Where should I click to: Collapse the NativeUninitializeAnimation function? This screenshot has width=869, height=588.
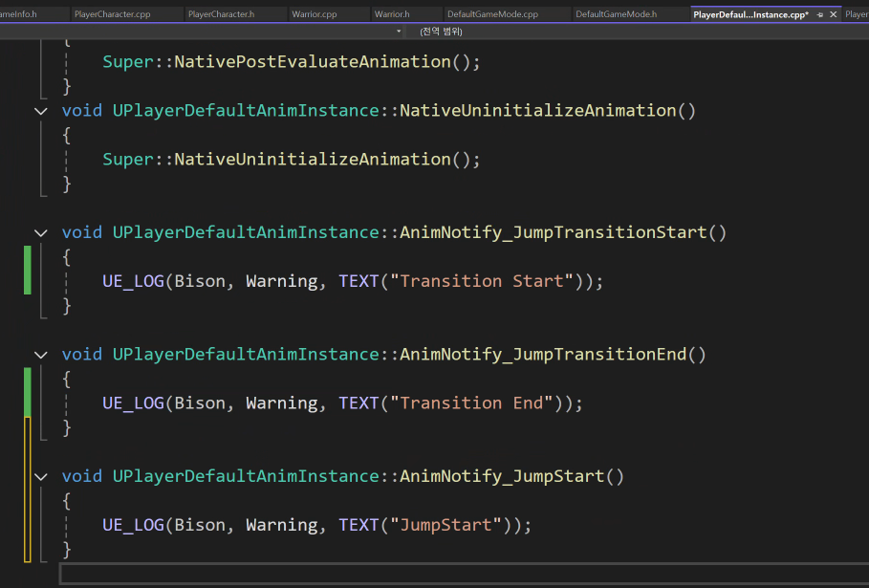(x=40, y=111)
